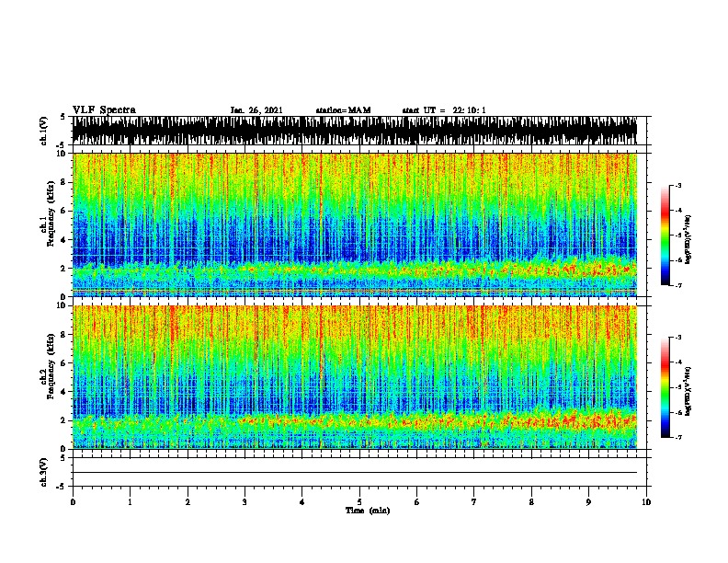Click the 'VLF Spectra' plot title
This screenshot has height=563, width=728.
click(x=104, y=110)
